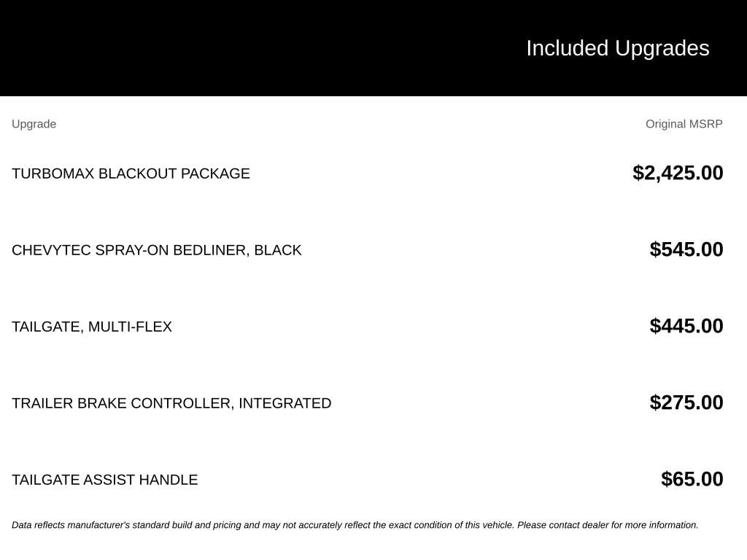Screen dimensions: 747x560
Task: Select the Upgrade column header
Action: point(34,124)
